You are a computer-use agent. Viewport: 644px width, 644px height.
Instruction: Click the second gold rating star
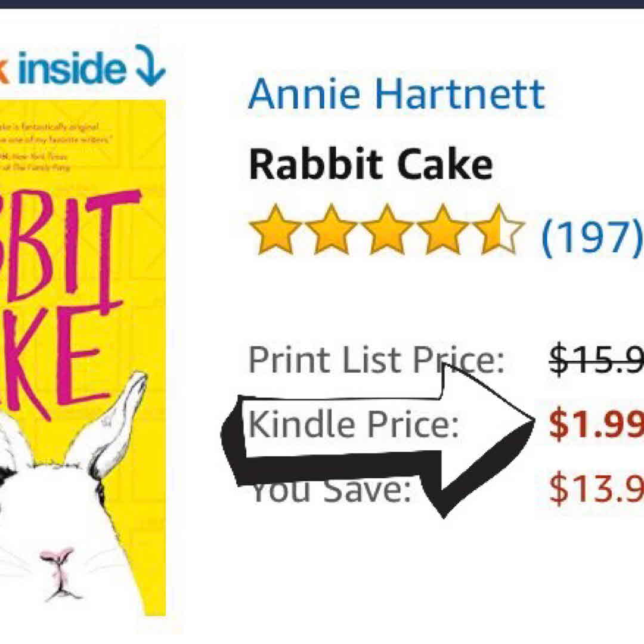tap(331, 230)
